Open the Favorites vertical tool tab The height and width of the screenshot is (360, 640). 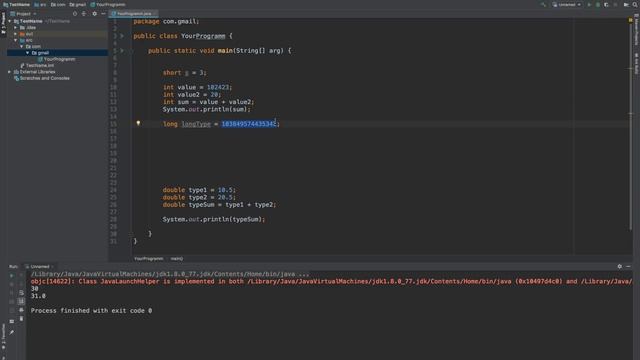(3, 336)
